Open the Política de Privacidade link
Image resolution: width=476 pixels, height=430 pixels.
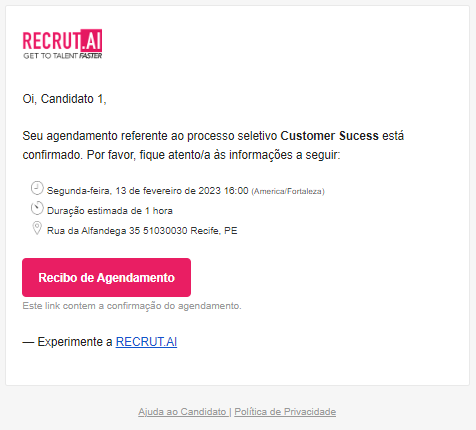(285, 412)
